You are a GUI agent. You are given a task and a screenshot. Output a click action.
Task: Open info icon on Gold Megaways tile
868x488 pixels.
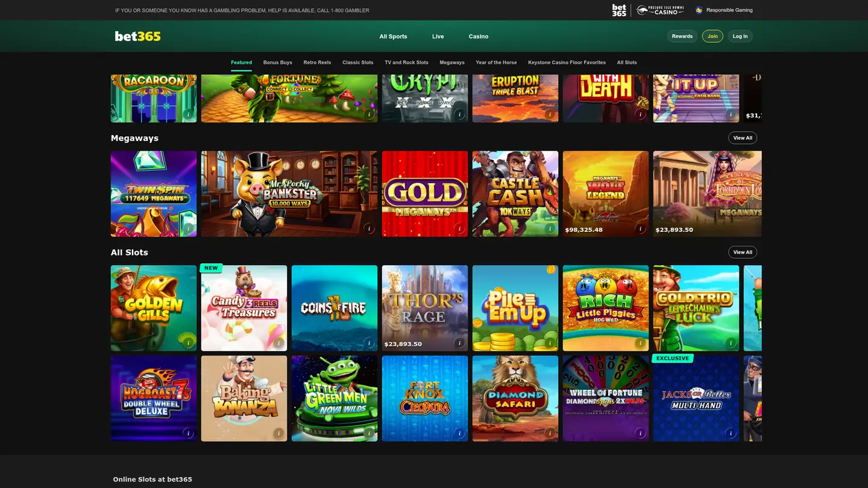point(459,228)
